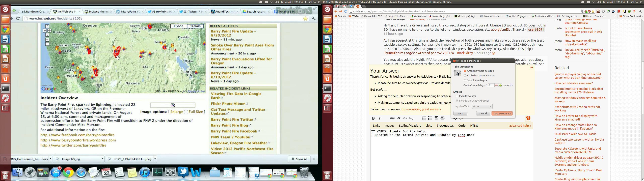Open related link How can I disable xinerama?

pyautogui.click(x=574, y=83)
